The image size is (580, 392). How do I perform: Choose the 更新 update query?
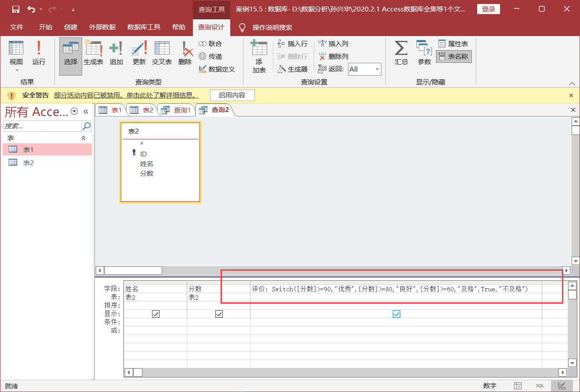[x=139, y=53]
